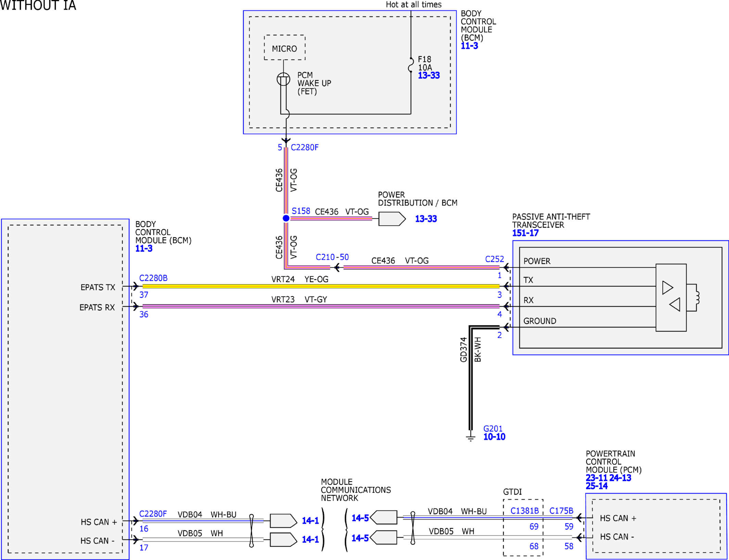Click connector label C2280B

click(x=153, y=278)
